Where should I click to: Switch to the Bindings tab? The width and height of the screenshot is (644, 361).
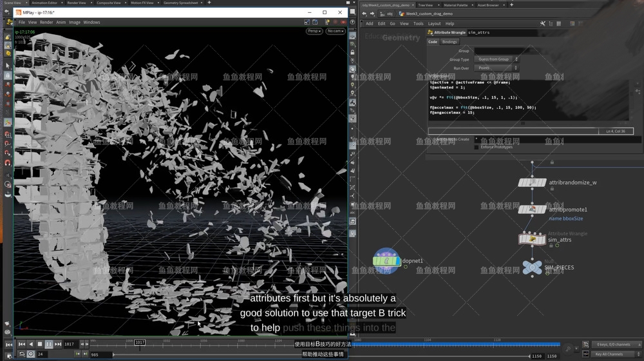[x=450, y=41]
